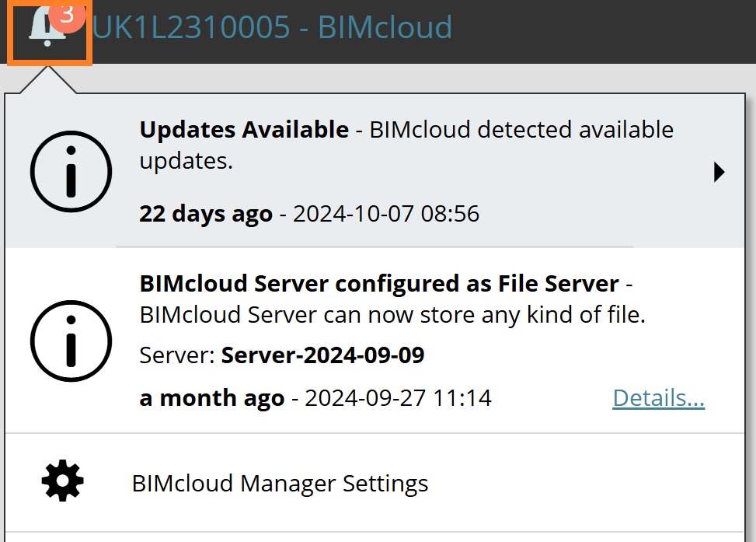This screenshot has width=756, height=542.
Task: Select BIMcloud Server configured as File Server heading
Action: pyautogui.click(x=379, y=283)
